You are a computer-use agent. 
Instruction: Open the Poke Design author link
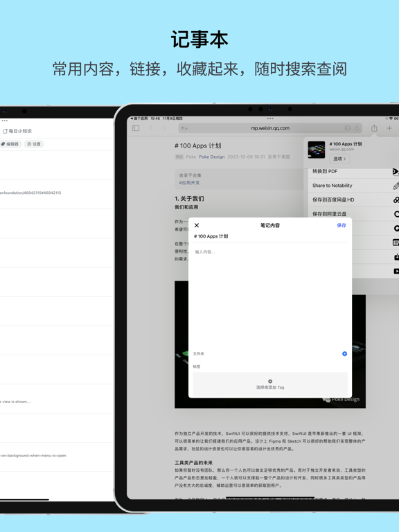pyautogui.click(x=212, y=157)
